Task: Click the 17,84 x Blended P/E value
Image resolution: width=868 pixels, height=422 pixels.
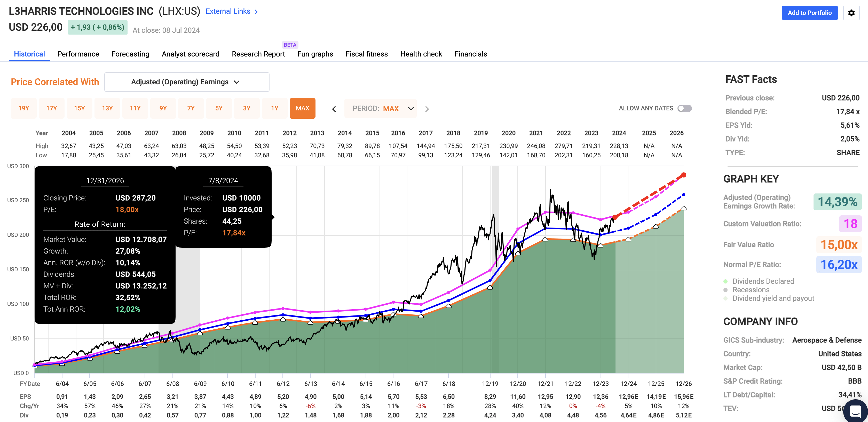Action: pos(848,111)
